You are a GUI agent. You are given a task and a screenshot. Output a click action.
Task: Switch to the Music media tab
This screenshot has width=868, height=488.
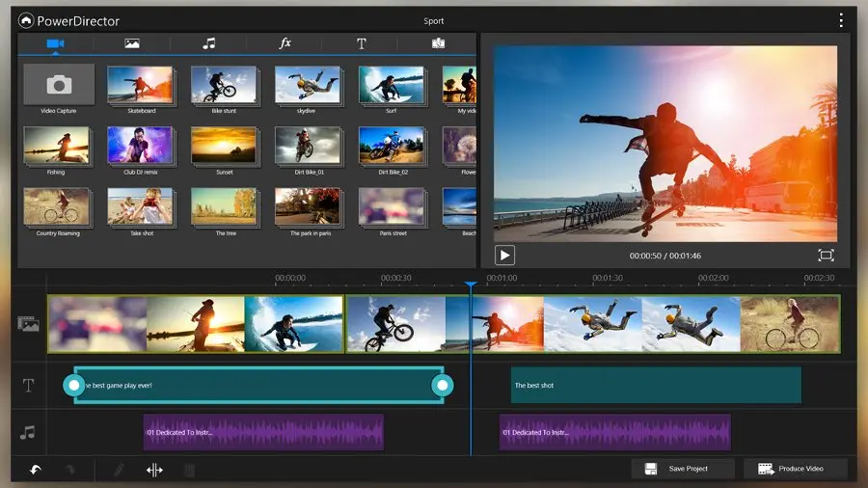tap(208, 43)
